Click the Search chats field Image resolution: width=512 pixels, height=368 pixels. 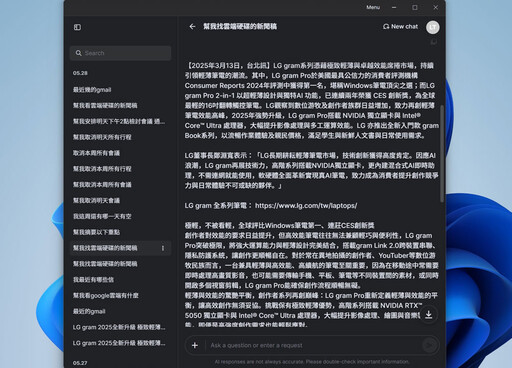(x=121, y=53)
